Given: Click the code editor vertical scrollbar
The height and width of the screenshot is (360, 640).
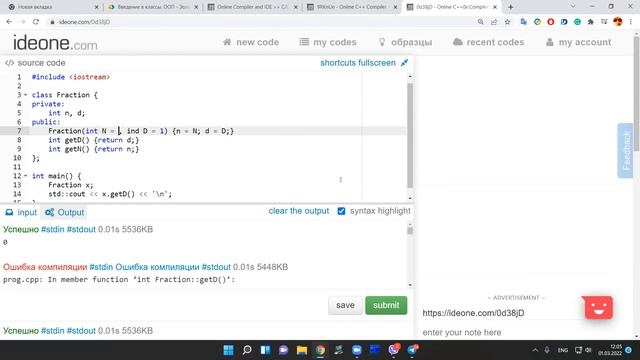Looking at the screenshot, I should click(x=410, y=137).
